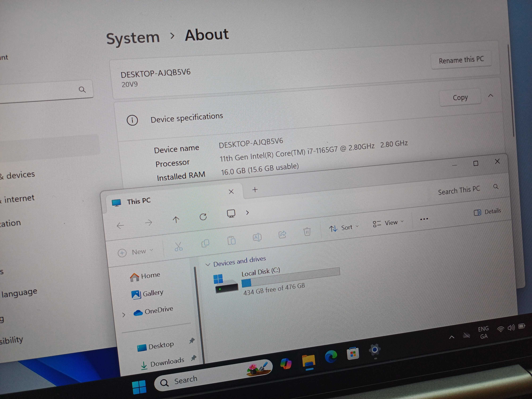Click the Delete trash icon
The image size is (532, 399).
(307, 232)
